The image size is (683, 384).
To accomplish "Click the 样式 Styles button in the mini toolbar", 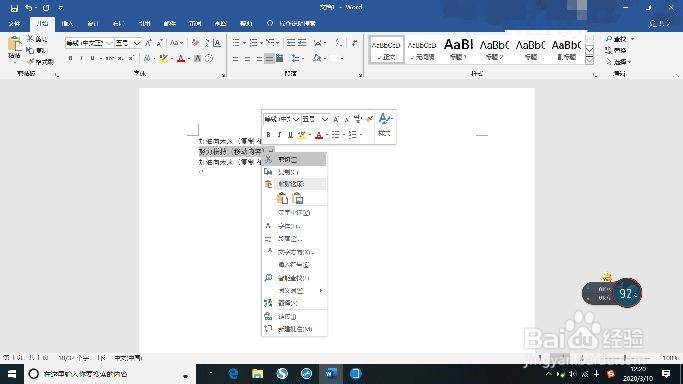I will [384, 125].
